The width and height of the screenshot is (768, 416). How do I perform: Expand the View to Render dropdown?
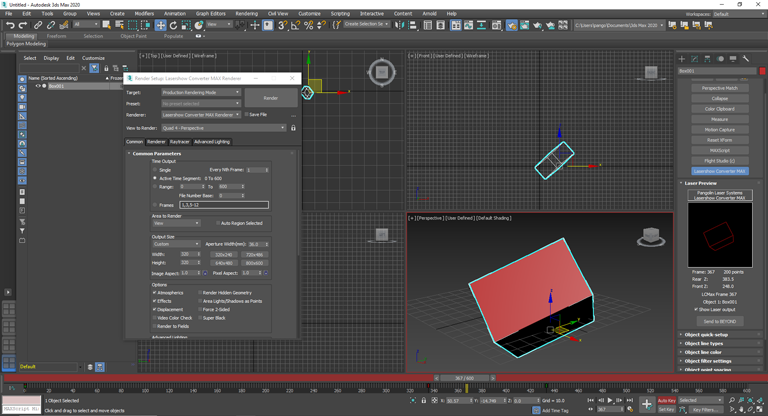coord(223,128)
